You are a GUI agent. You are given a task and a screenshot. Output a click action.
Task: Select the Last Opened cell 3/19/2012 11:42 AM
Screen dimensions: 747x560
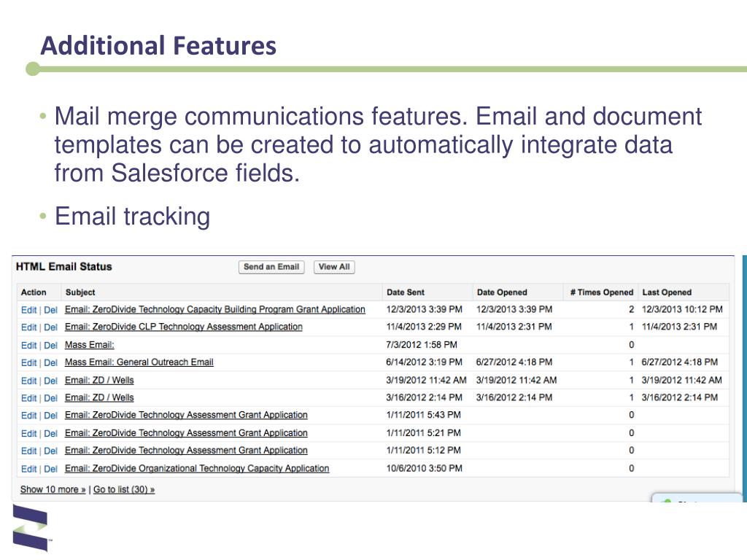[681, 381]
